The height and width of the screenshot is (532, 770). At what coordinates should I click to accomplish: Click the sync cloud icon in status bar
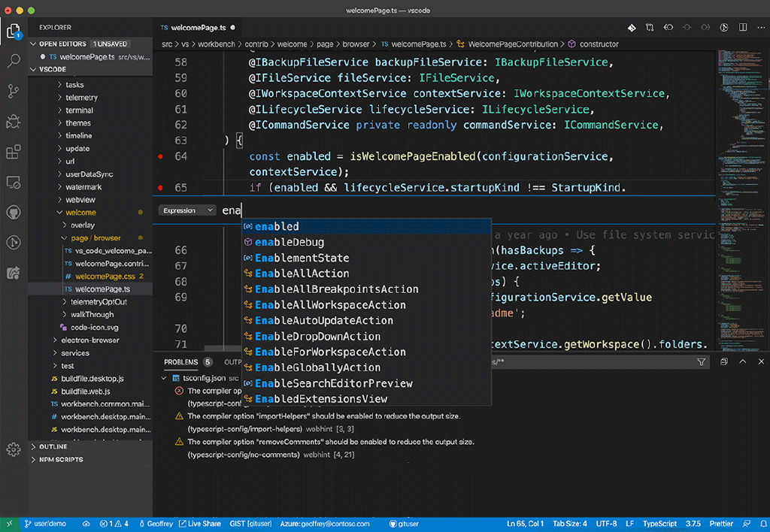[86, 524]
